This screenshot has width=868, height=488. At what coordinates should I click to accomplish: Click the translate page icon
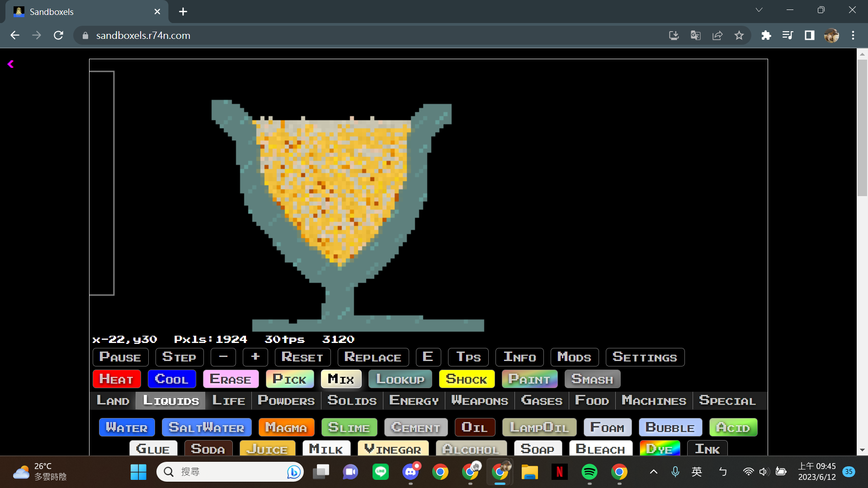point(696,35)
